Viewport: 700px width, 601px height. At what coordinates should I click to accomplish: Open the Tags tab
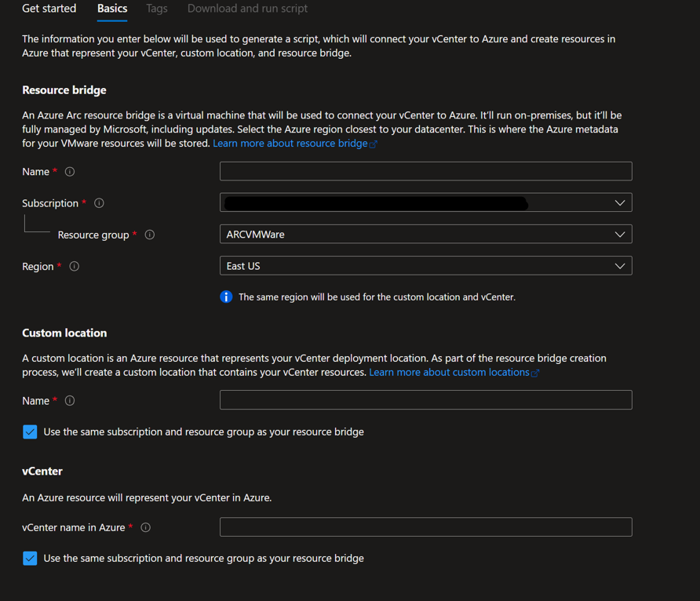157,9
